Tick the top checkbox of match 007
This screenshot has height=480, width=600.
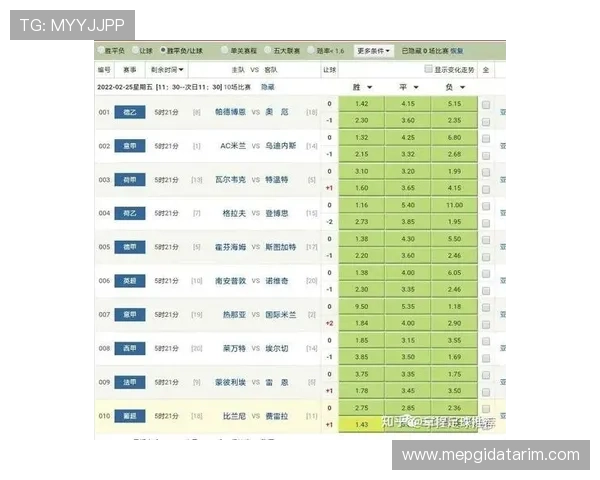486,307
